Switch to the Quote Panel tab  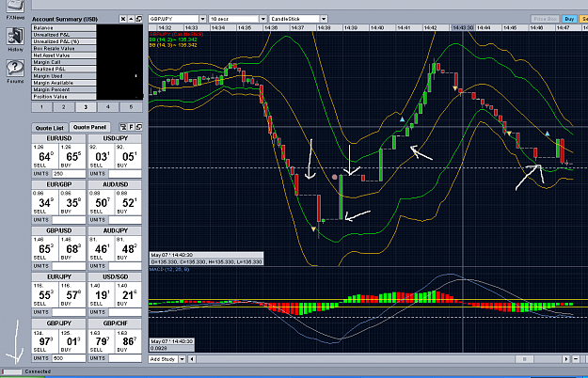click(x=89, y=127)
